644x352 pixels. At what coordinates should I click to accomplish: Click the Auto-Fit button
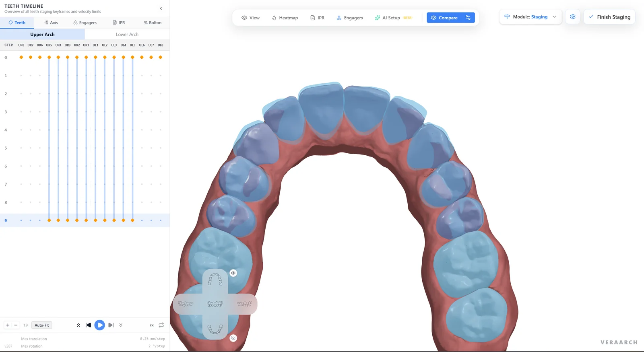[x=42, y=325]
